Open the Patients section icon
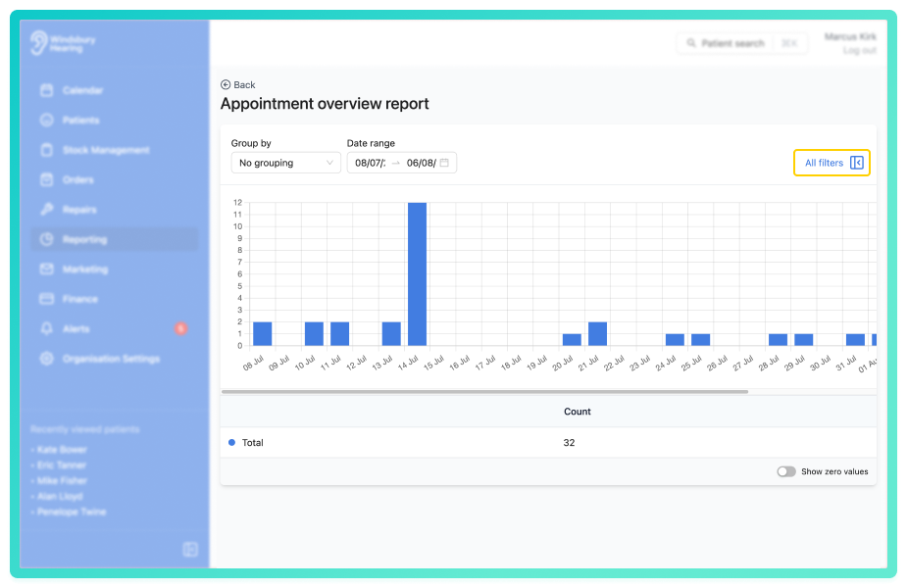 [47, 120]
